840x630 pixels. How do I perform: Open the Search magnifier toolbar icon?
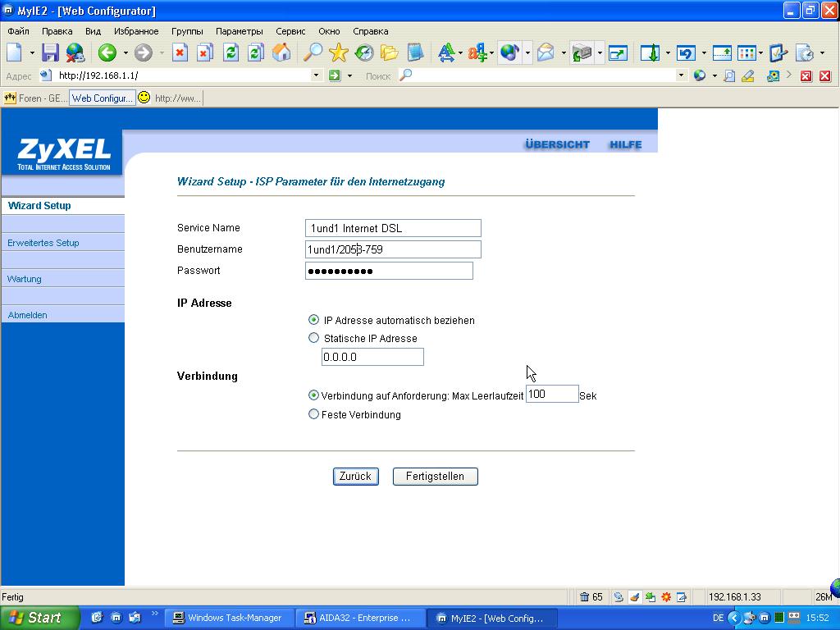point(313,52)
